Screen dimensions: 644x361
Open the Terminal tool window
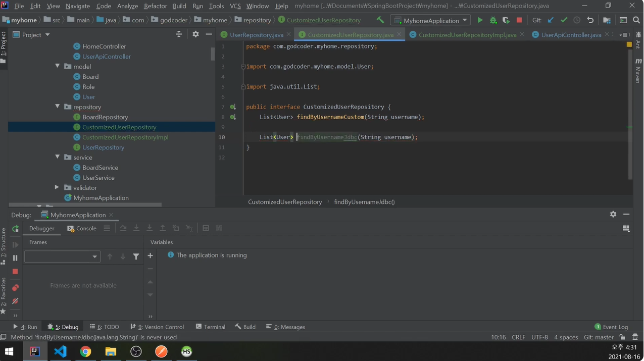pos(211,327)
